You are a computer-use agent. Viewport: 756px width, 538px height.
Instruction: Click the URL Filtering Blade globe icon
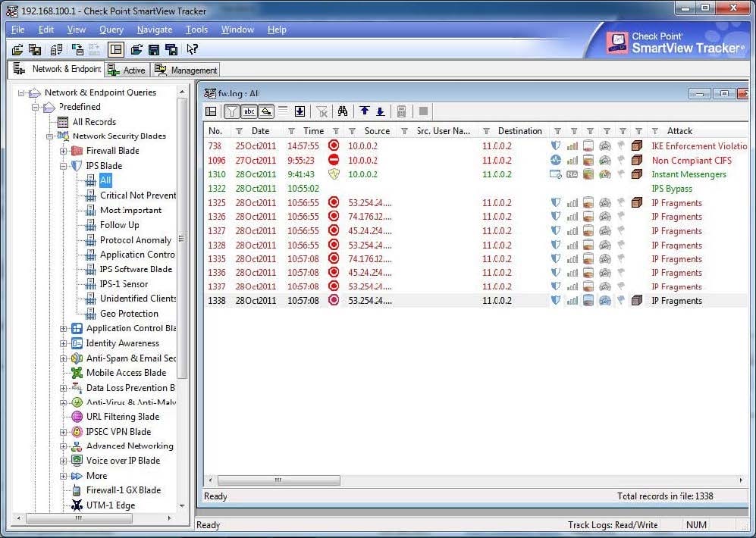(77, 417)
